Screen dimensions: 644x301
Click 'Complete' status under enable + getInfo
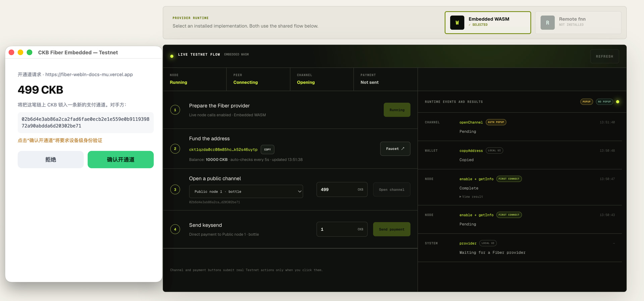(469, 188)
